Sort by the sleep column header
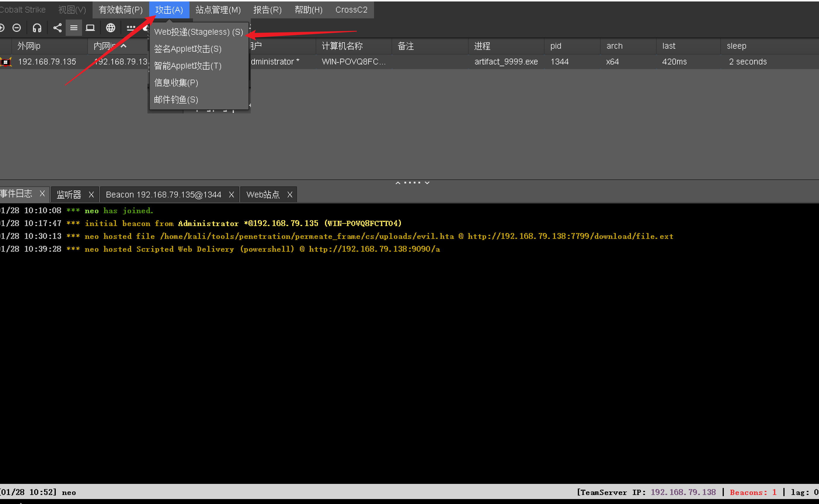Screen dimensions: 819x504 736,46
